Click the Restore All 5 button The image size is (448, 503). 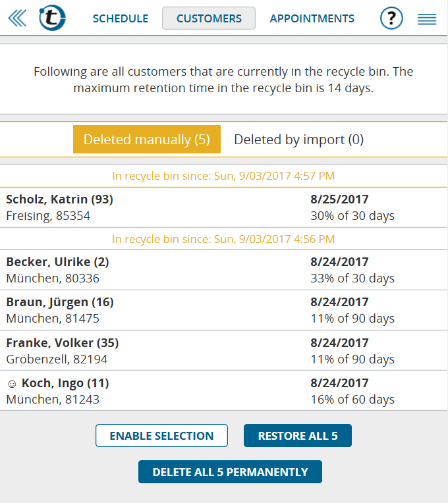pyautogui.click(x=298, y=436)
